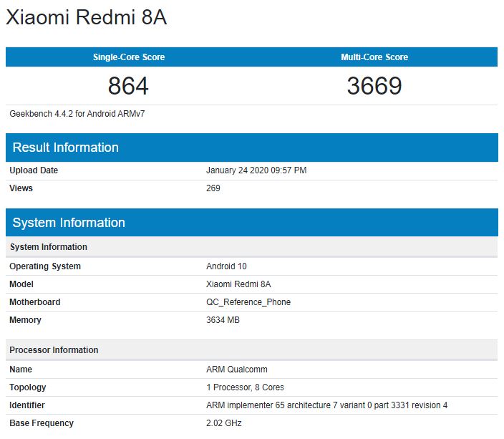Click the gray System Information subheader row
The image size is (504, 439).
pos(49,247)
